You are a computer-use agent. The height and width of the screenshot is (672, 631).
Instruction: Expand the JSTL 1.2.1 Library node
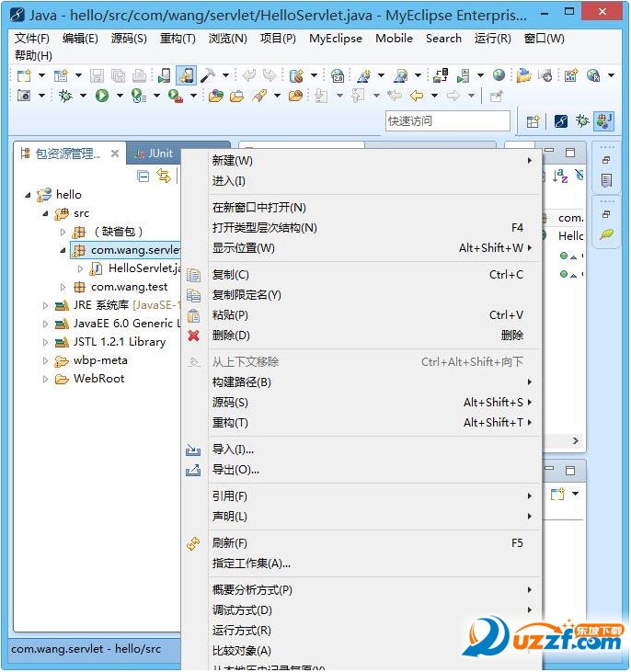click(45, 342)
